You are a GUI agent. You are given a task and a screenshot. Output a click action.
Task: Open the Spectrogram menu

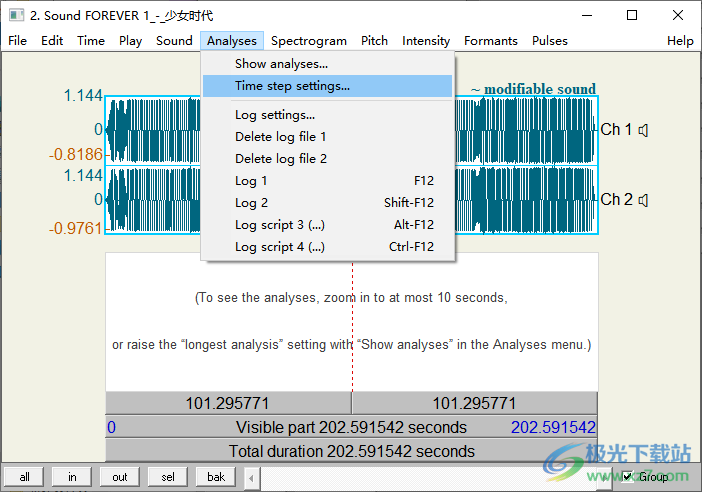(x=308, y=41)
